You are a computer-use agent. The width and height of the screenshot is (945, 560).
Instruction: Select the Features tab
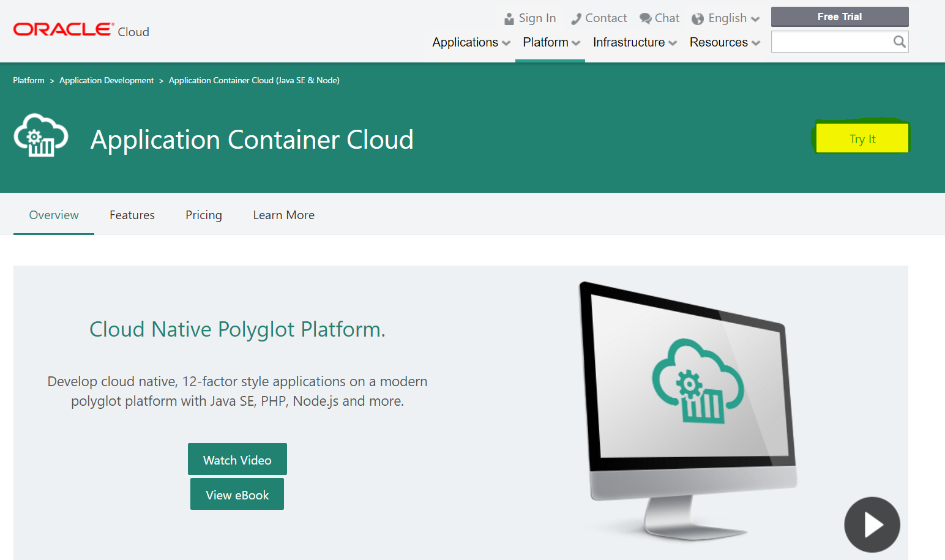pos(132,215)
